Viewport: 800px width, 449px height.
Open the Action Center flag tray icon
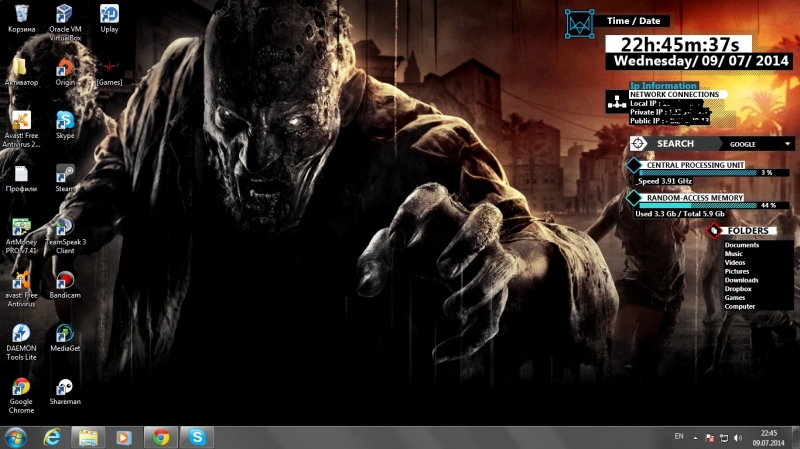709,438
